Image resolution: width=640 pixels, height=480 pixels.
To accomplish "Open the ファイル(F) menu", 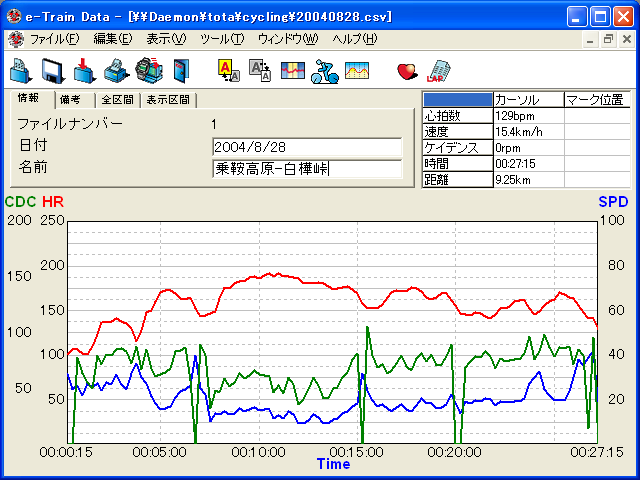I will point(54,39).
